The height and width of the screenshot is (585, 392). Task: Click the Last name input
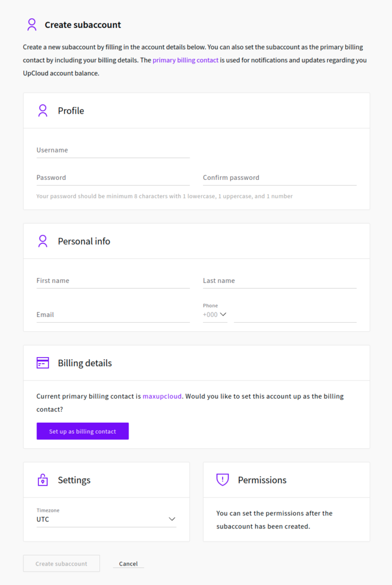279,281
